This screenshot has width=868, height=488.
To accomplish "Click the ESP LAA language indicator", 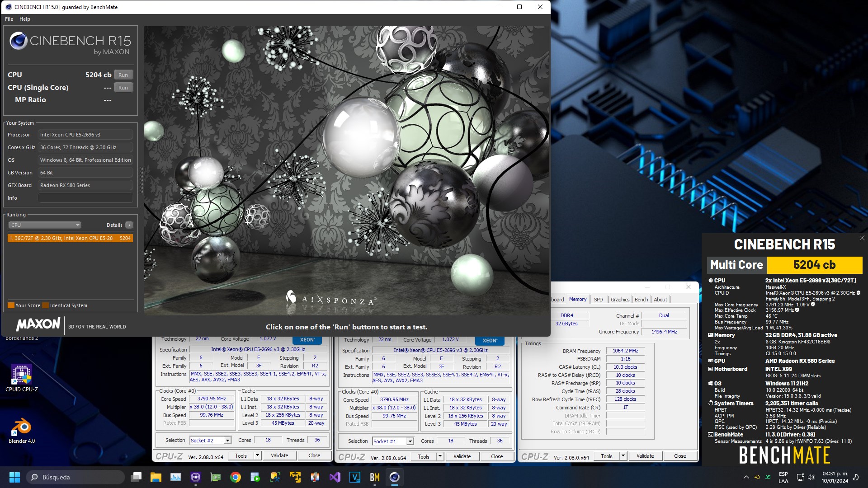I will (x=783, y=478).
